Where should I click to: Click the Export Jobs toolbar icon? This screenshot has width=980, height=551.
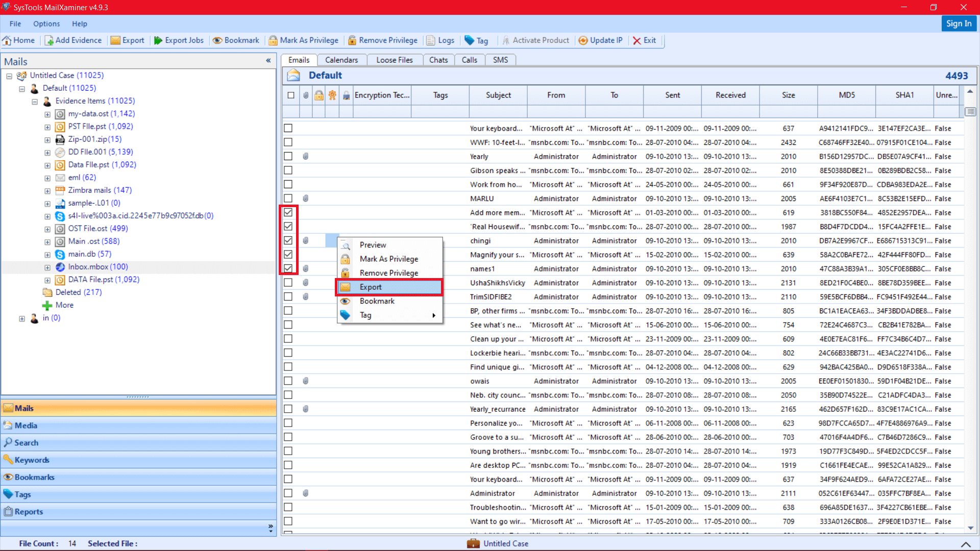(178, 40)
